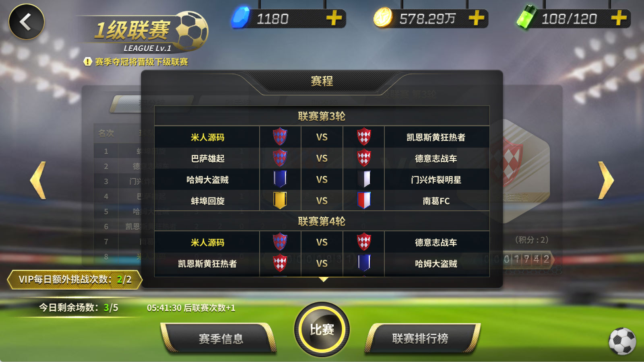The height and width of the screenshot is (362, 644).
Task: Click 蚌埠回旋 yellow team crest
Action: [x=280, y=200]
